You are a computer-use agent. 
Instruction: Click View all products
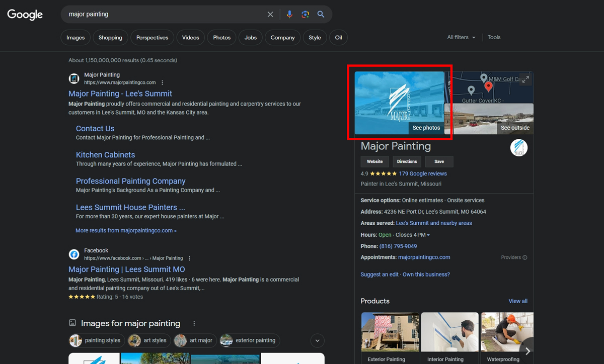tap(518, 301)
